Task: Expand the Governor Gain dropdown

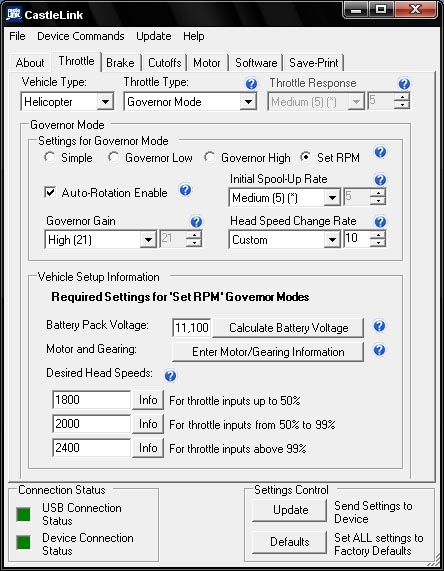Action: pos(148,240)
